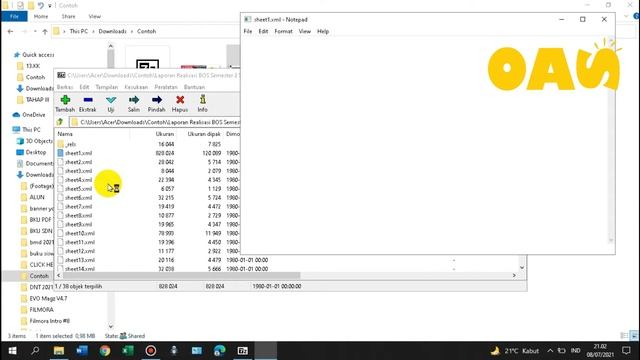
Task: Click the 7-Zip address path field
Action: 155,122
